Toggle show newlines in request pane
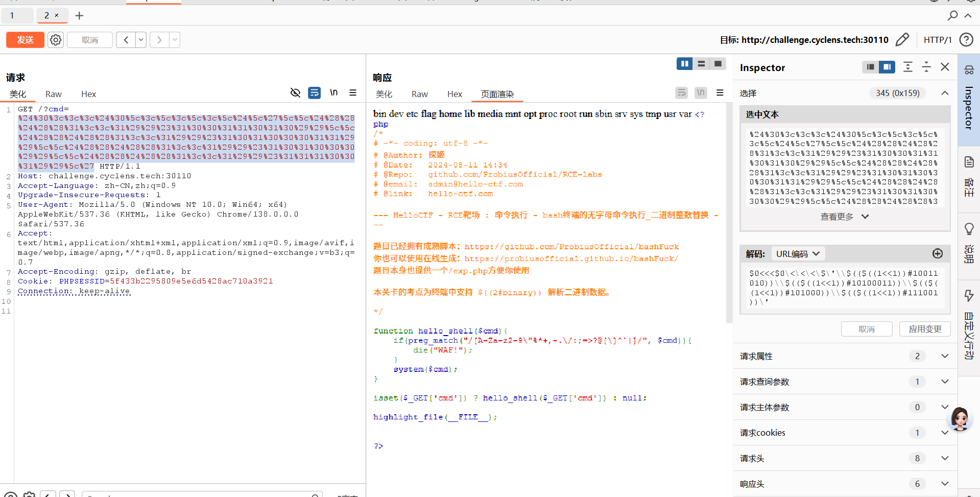 (x=333, y=92)
